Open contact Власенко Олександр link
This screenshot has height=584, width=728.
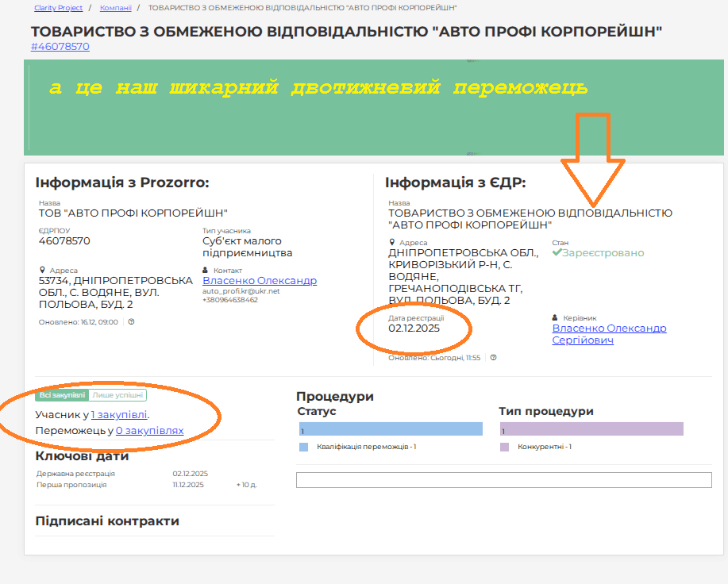click(x=260, y=281)
